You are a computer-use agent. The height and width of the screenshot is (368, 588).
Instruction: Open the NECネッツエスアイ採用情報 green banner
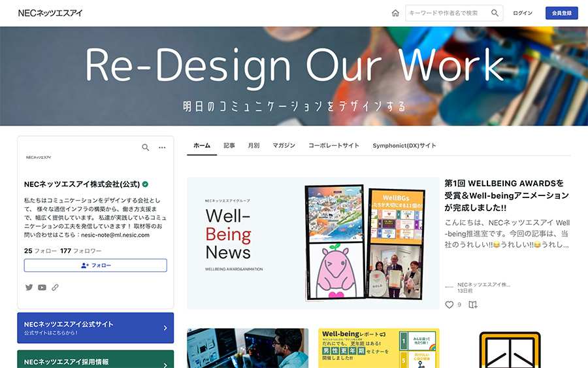click(x=95, y=360)
